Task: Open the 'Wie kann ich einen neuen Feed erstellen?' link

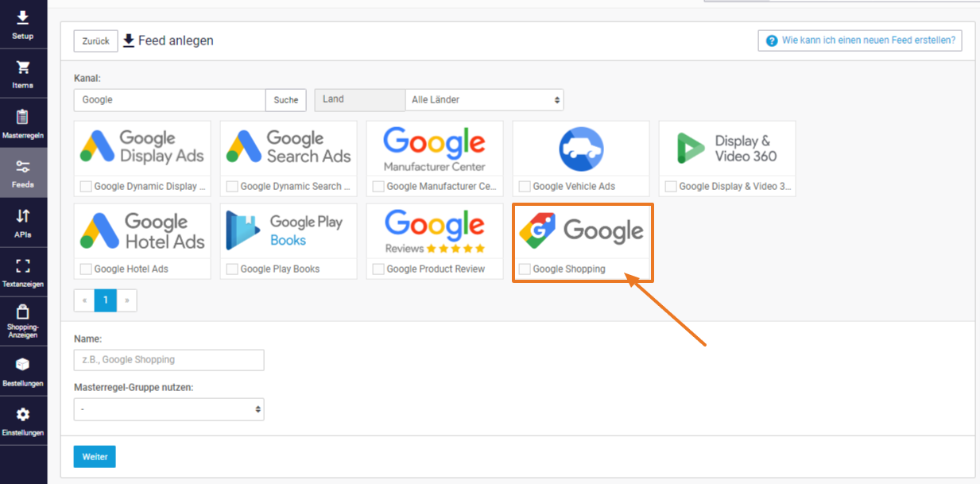Action: pos(868,41)
